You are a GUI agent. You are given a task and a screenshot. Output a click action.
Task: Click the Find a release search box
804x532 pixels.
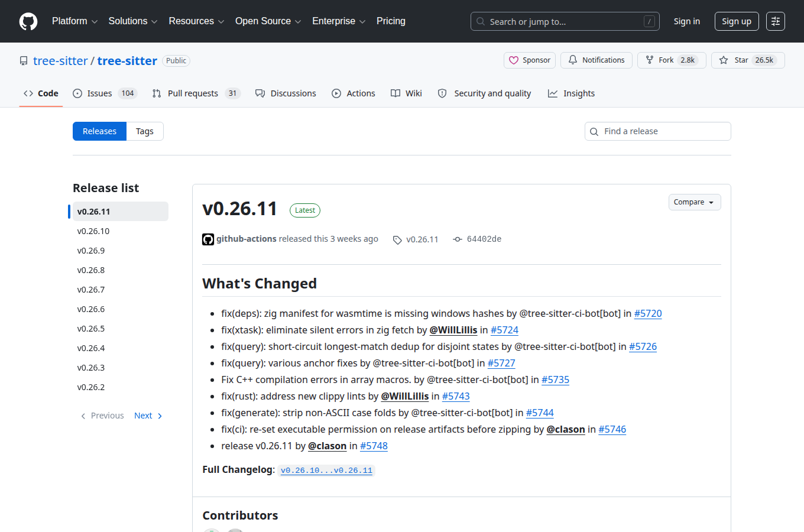click(658, 131)
